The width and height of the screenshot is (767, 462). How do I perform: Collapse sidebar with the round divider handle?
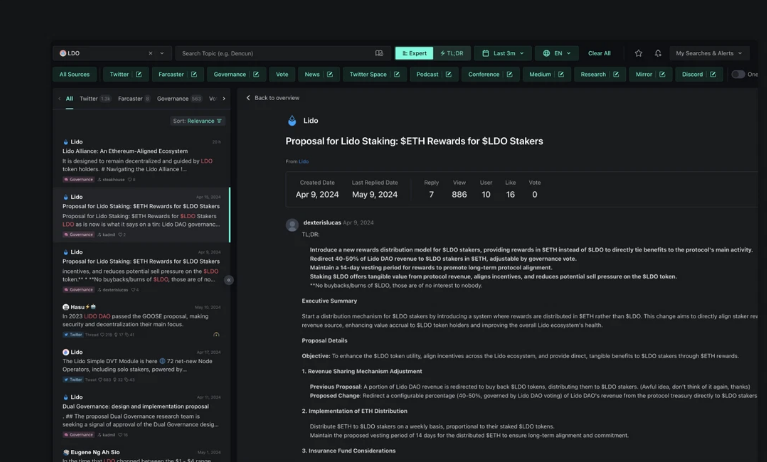coord(228,280)
